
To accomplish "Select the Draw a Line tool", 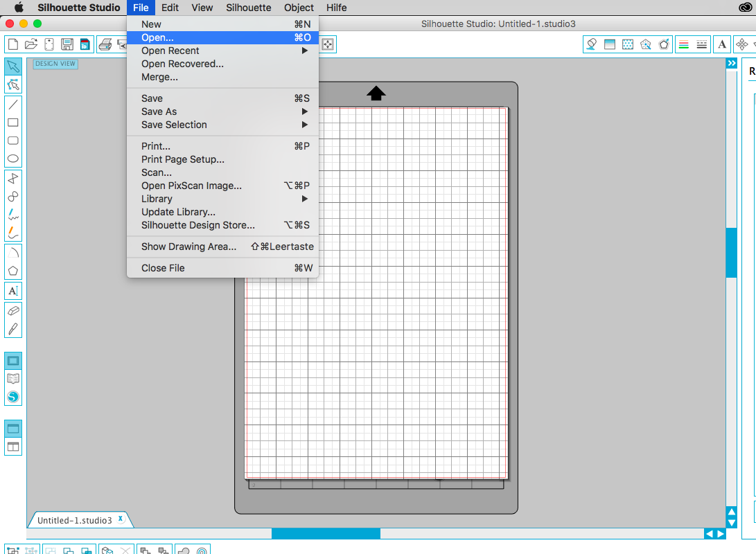I will pos(13,104).
